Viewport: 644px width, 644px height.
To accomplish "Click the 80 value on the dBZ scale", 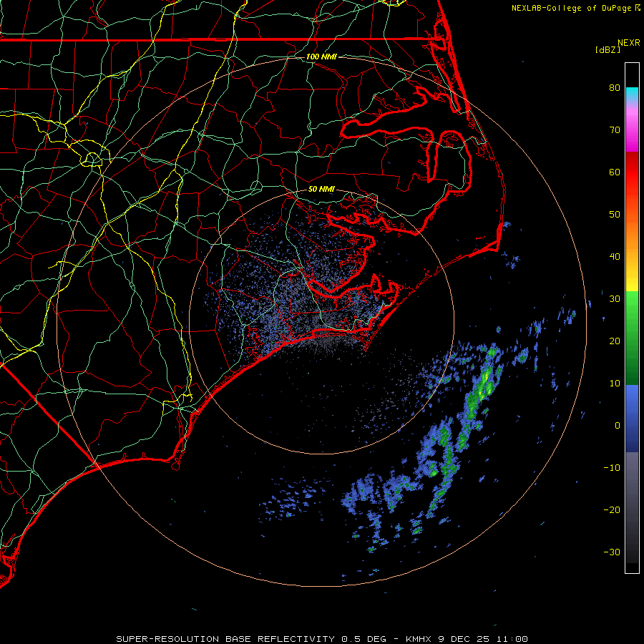I will pos(615,87).
